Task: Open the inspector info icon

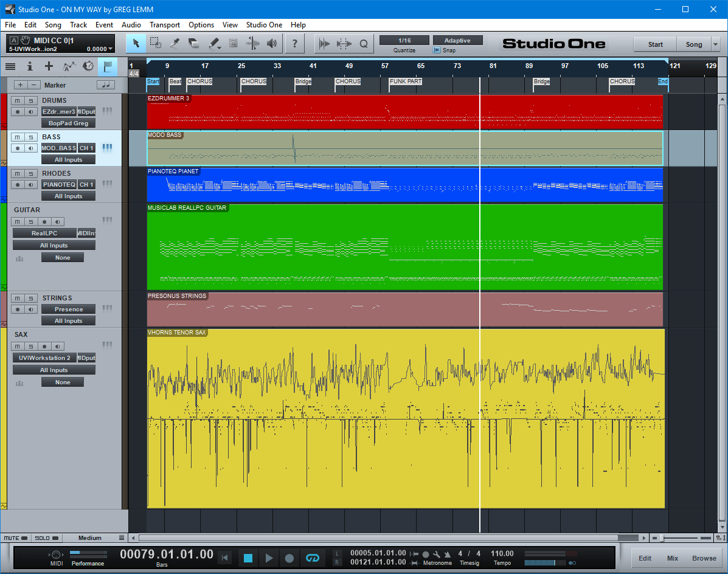Action: (x=30, y=67)
